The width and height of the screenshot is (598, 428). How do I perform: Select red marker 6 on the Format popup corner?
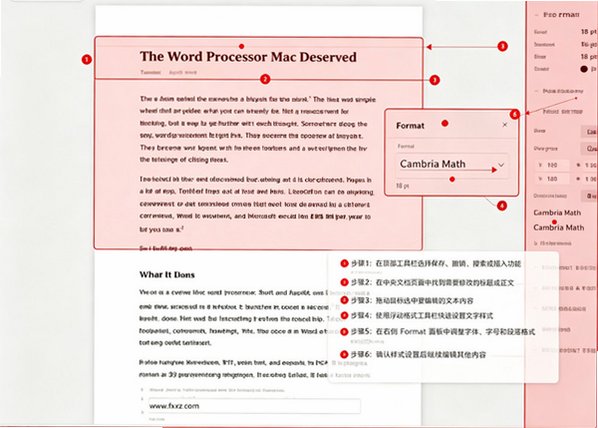[515, 114]
